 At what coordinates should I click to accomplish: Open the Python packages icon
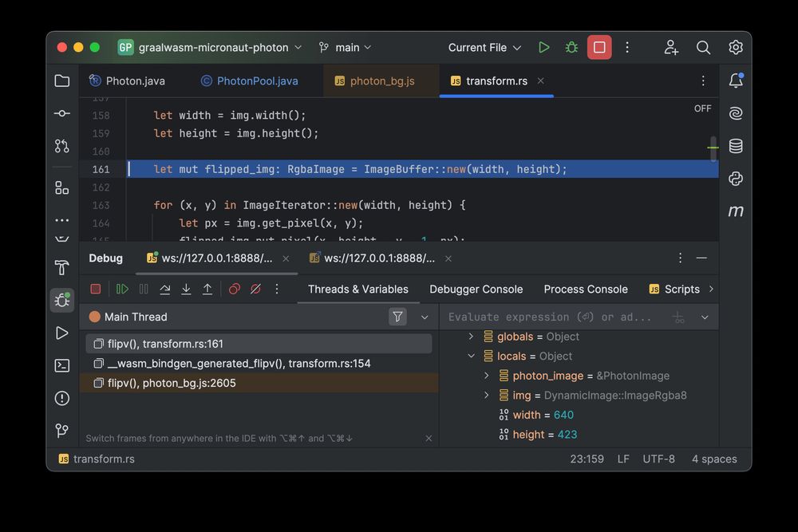tap(736, 179)
